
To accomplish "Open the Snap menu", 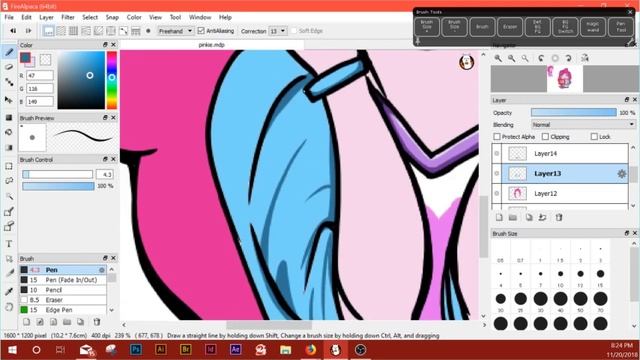I will tap(112, 17).
